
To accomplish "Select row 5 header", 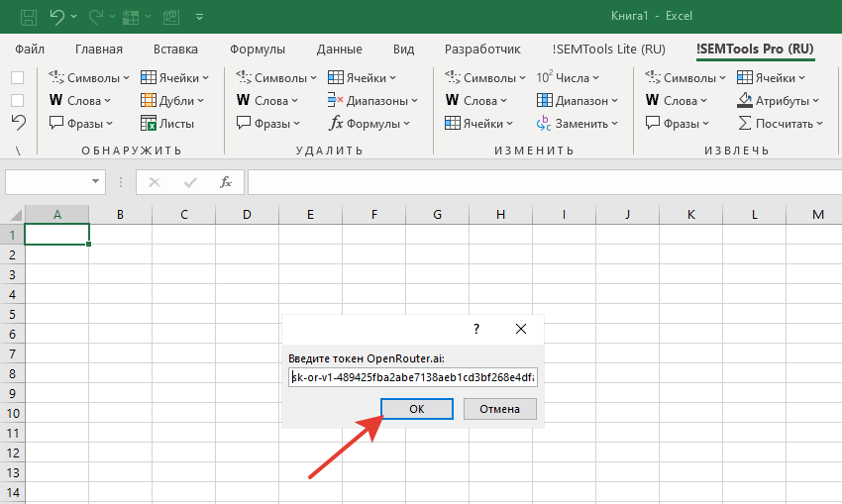I will (x=12, y=314).
